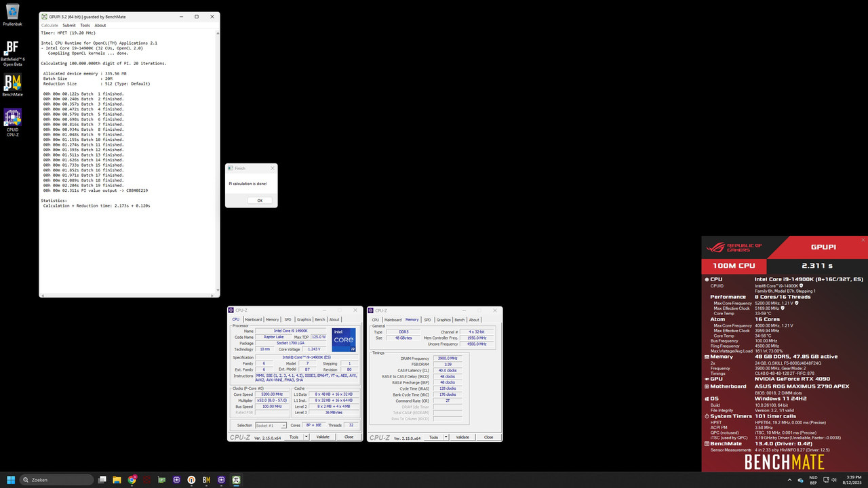Image resolution: width=868 pixels, height=488 pixels.
Task: Click Validate in right CPU-Z window
Action: (462, 437)
